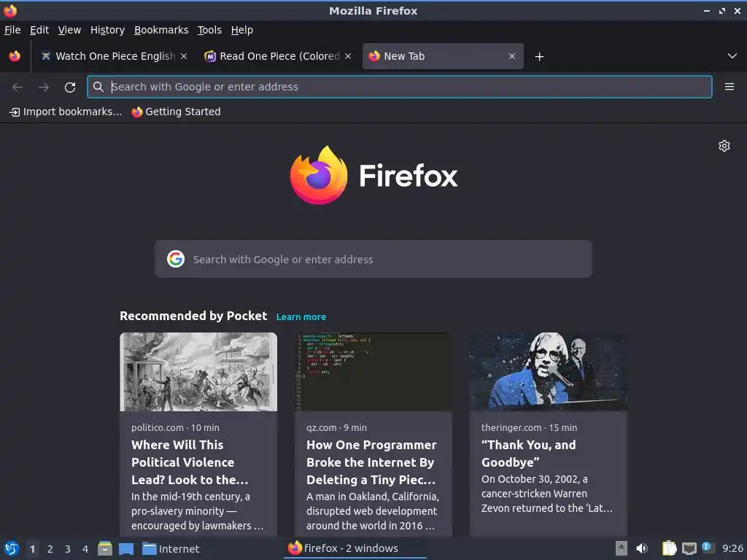Click Import bookmarks toolbar item

pyautogui.click(x=66, y=112)
